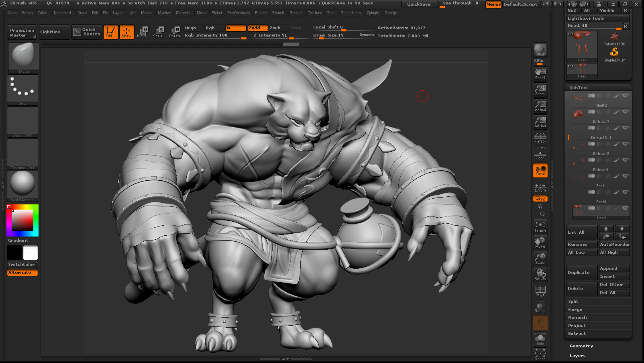
Task: Open the Brush menu
Action: coord(27,13)
